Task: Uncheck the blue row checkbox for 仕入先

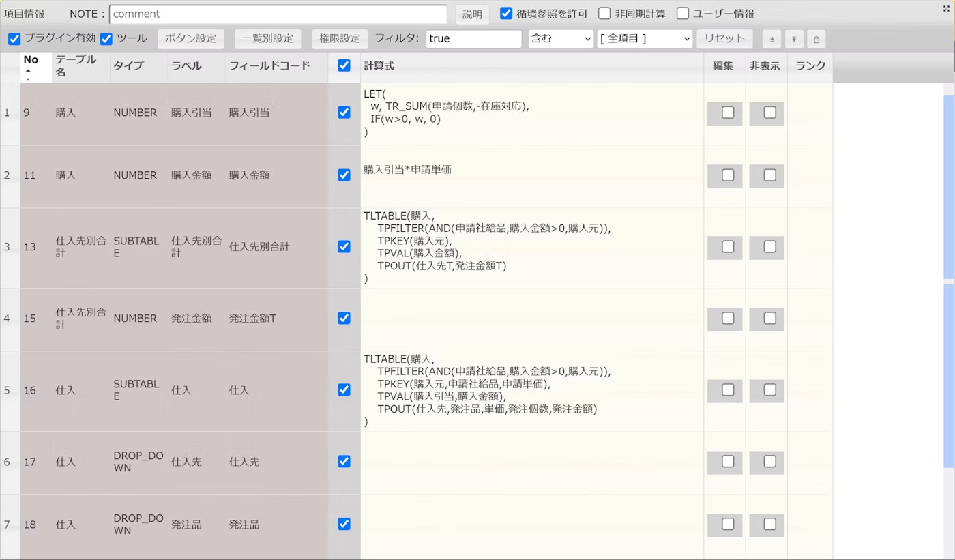Action: point(344,461)
